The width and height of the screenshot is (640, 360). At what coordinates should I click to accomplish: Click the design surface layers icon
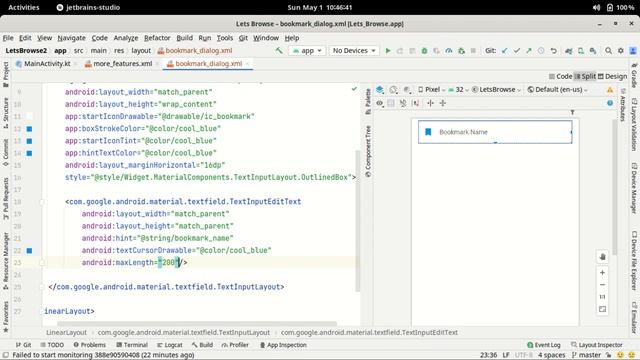(x=380, y=89)
